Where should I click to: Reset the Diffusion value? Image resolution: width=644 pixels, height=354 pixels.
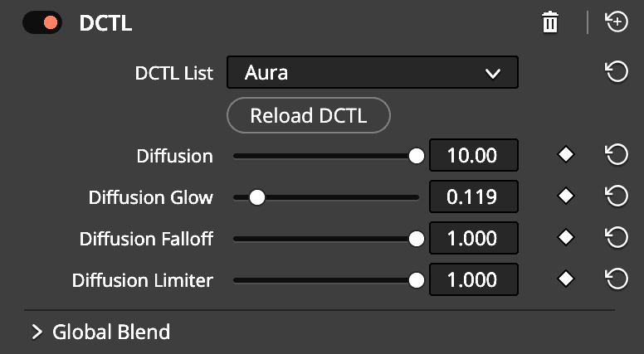[617, 155]
